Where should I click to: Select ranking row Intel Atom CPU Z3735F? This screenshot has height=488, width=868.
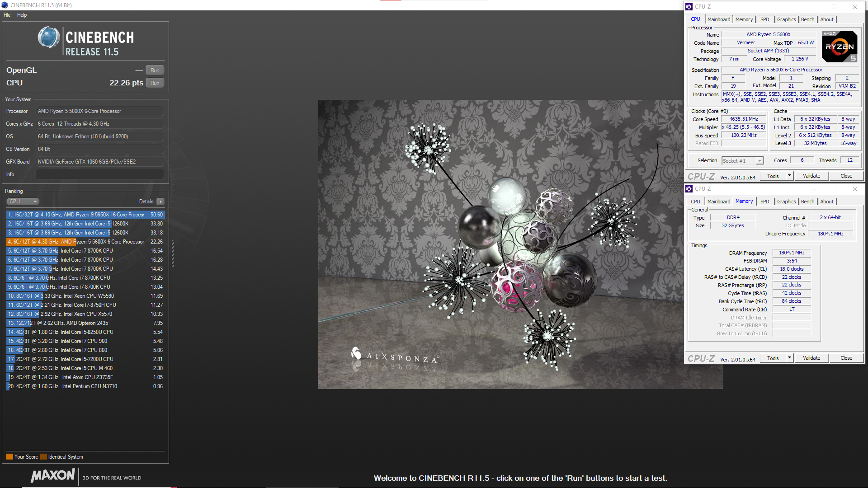coord(85,377)
